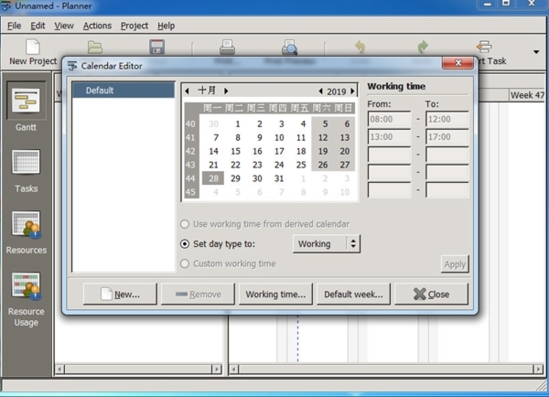Click the Insert Task toolbar icon
Screen dimensions: 549x397
pyautogui.click(x=485, y=47)
